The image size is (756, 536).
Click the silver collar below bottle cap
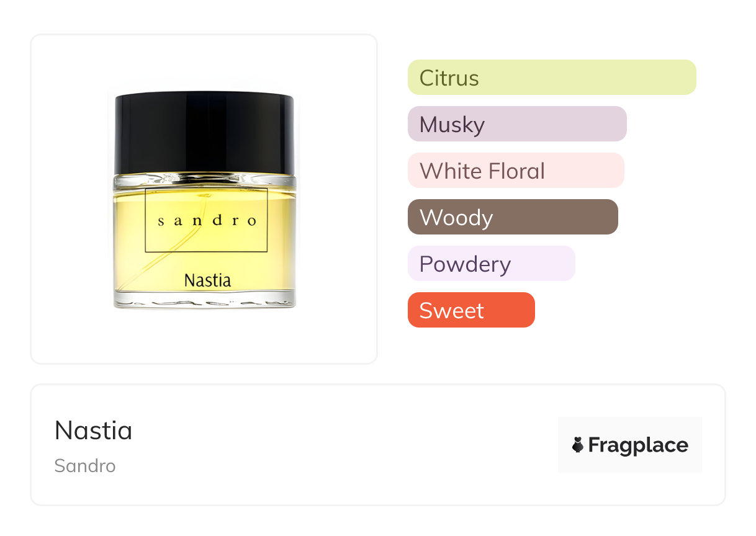[x=204, y=181]
